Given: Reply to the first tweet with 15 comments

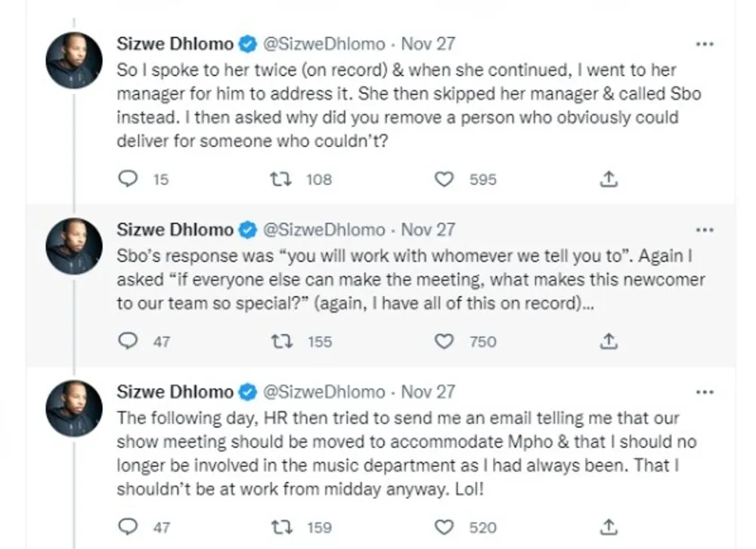Looking at the screenshot, I should click(129, 179).
